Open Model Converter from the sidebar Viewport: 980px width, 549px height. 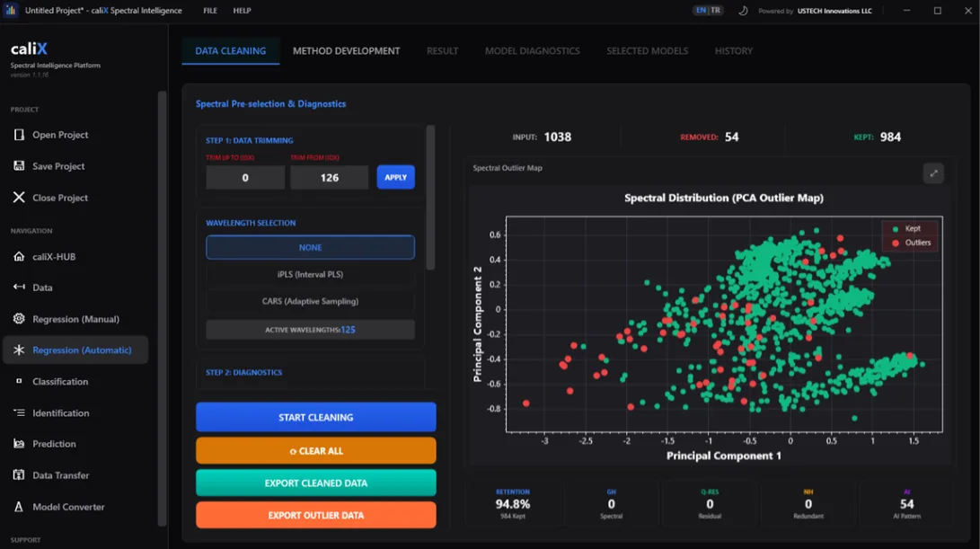(x=75, y=507)
